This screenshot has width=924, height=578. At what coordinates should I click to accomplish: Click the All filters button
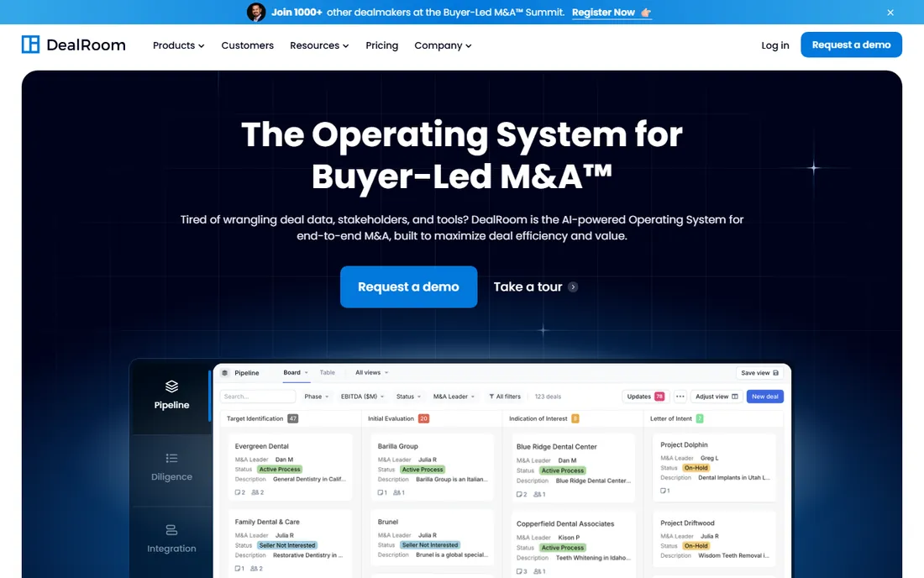click(505, 397)
